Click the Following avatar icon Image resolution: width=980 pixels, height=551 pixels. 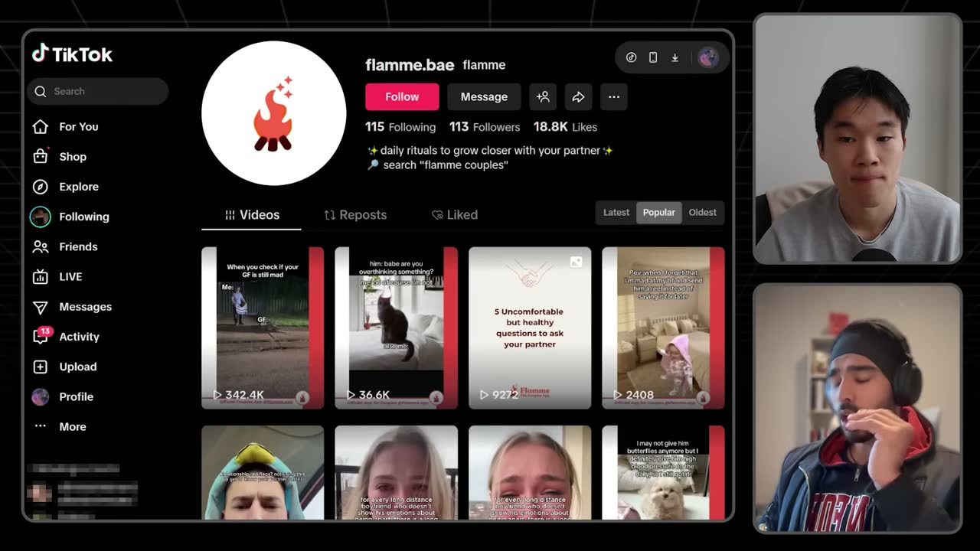(41, 217)
